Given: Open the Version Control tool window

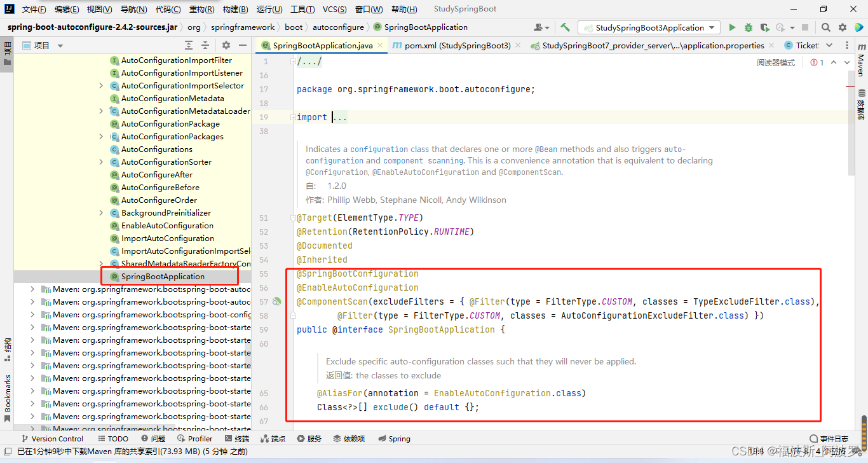Looking at the screenshot, I should (x=51, y=439).
